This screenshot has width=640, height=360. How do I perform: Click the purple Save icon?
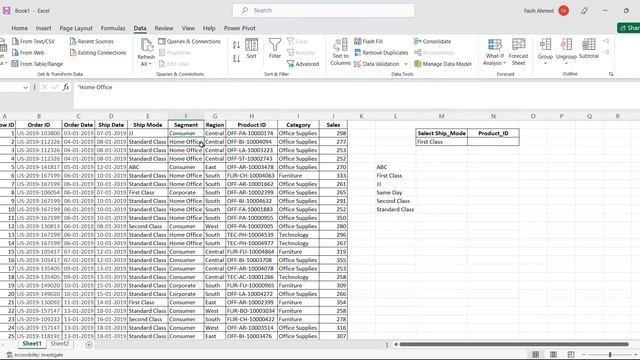pos(7,11)
